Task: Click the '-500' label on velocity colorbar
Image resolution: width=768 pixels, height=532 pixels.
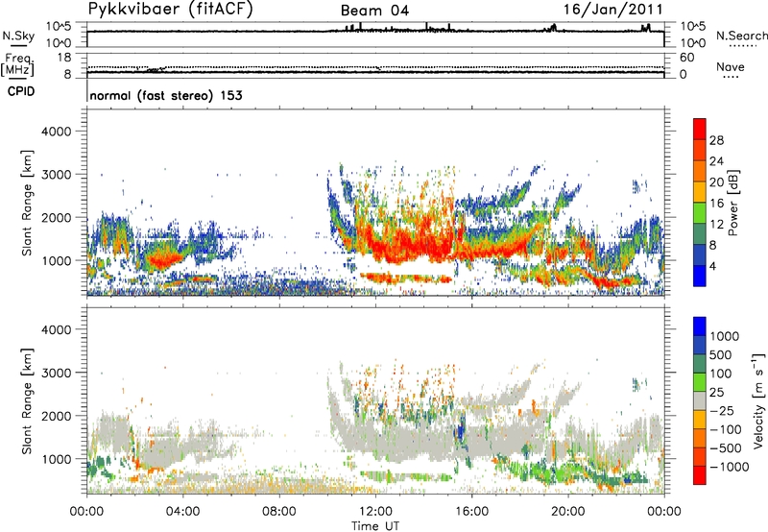Action: [726, 448]
